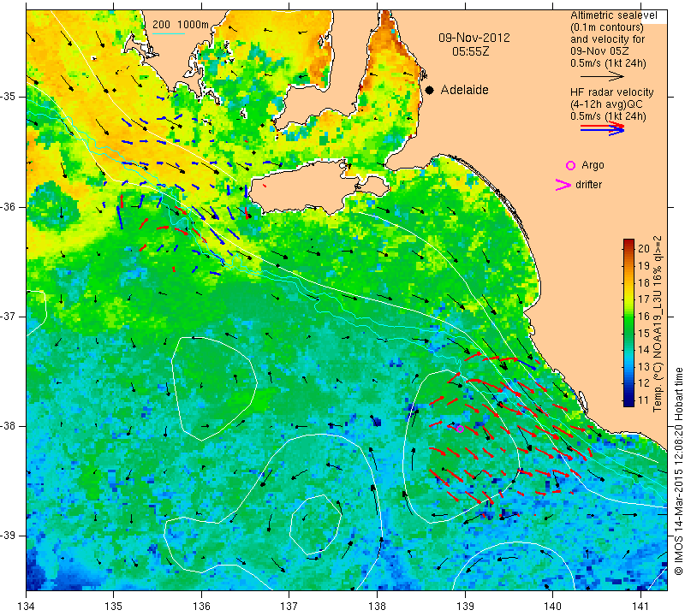Click the cyan bathymetry legend line
Image resolution: width=685 pixels, height=616 pixels.
click(168, 33)
